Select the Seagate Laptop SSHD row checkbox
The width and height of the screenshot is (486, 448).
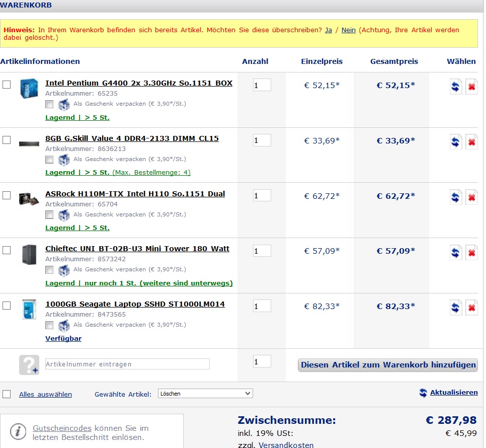(x=7, y=306)
